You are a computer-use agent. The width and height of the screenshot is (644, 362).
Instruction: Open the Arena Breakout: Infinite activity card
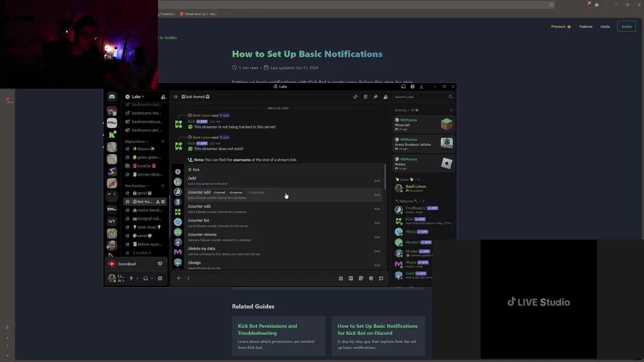point(424,144)
